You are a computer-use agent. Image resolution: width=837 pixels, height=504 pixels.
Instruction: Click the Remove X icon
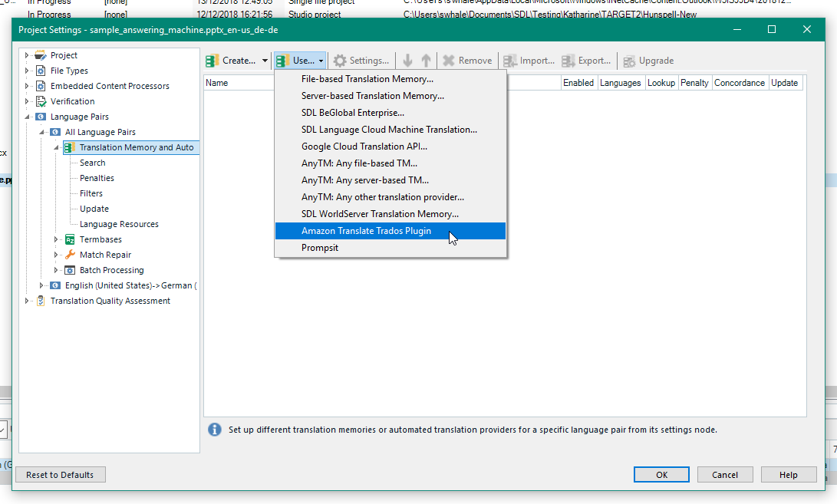448,61
